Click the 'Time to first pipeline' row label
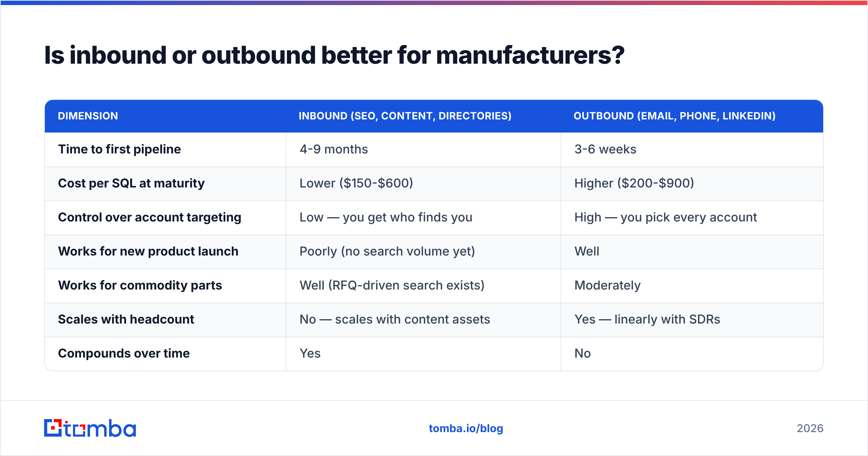Screen dimensions: 868x456 (x=119, y=149)
